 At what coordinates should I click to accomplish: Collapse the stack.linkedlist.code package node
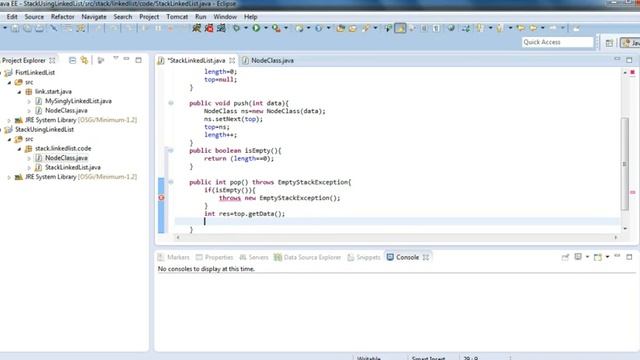click(x=19, y=149)
